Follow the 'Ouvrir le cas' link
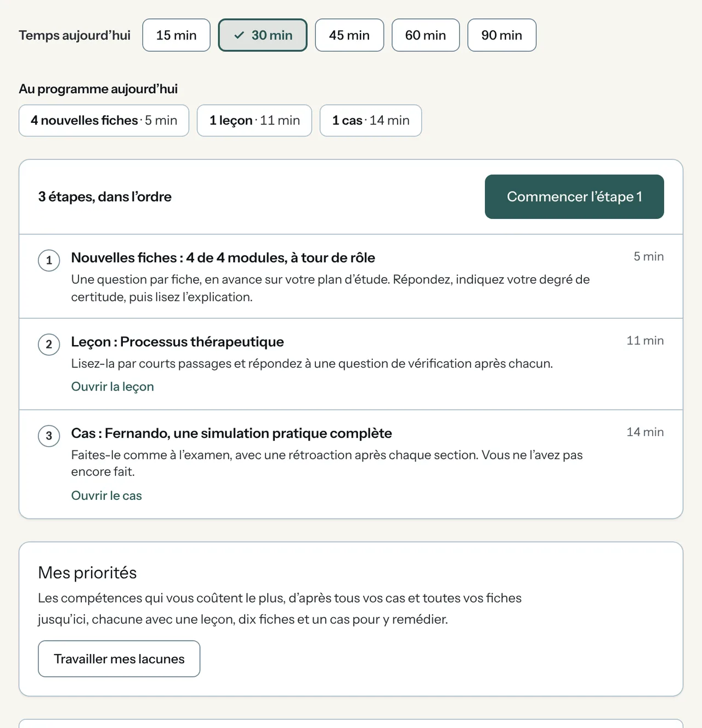 [x=106, y=495]
